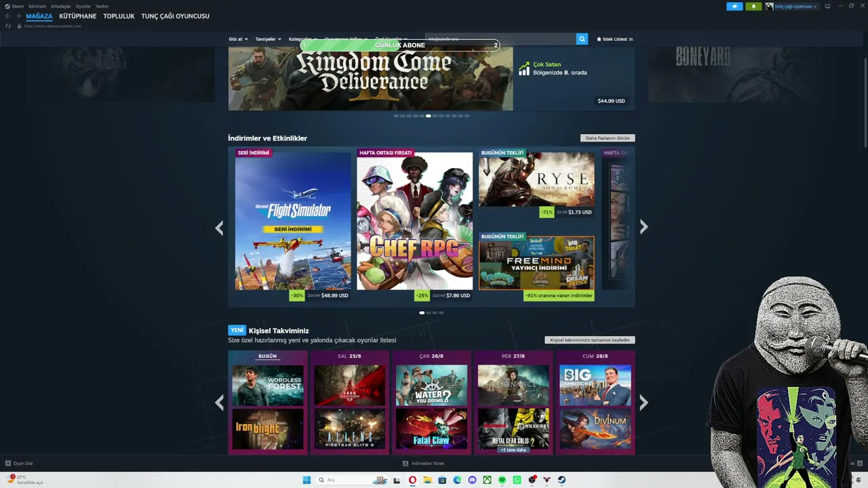868x488 pixels.
Task: Open the Chef RPG midweek deal
Action: 415,221
